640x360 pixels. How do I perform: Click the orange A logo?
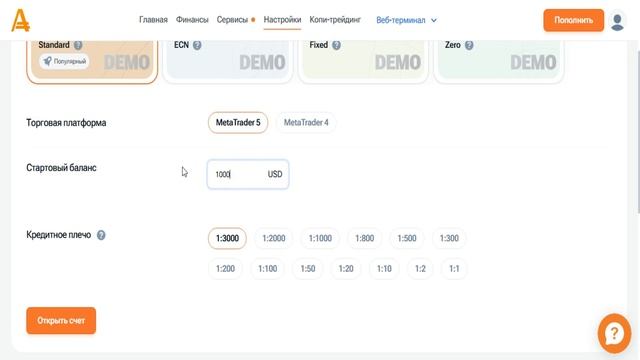(20, 20)
